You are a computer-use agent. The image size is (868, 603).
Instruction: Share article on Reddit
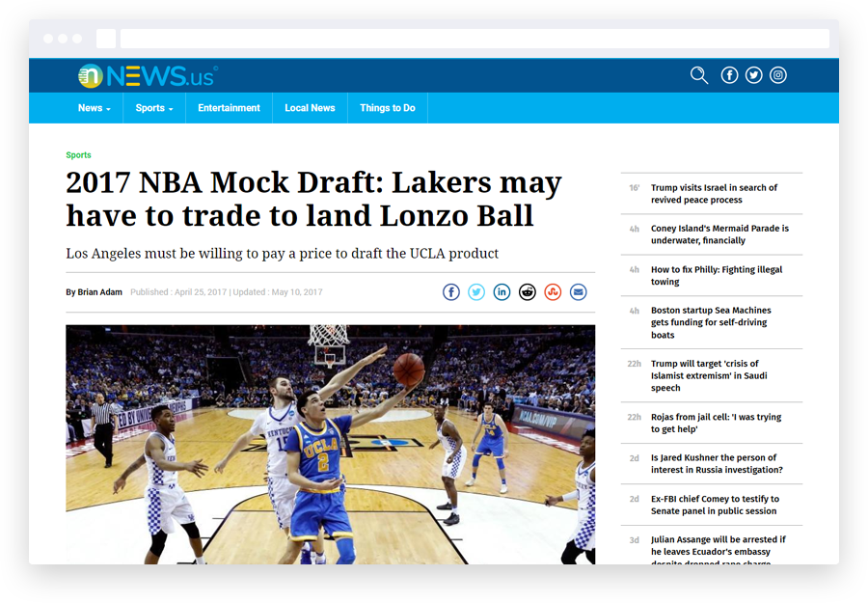click(528, 291)
